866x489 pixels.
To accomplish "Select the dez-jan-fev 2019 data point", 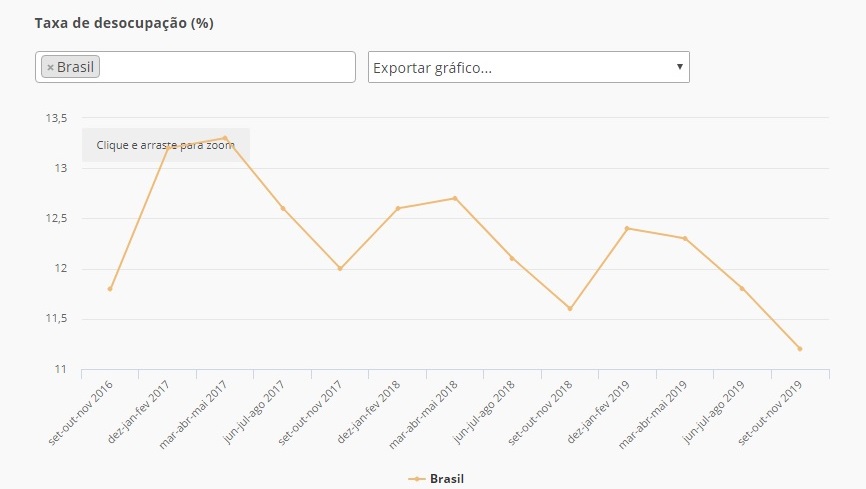I will [x=627, y=228].
